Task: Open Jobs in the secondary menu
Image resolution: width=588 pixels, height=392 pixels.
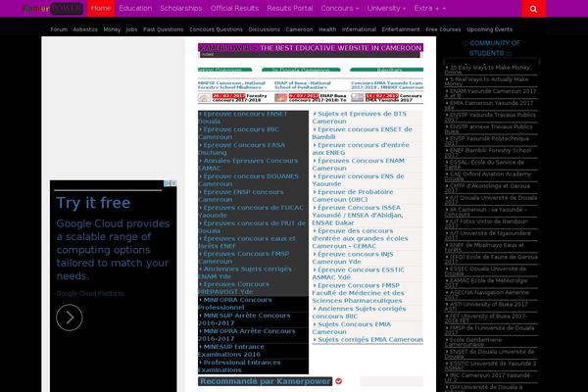Action: tap(131, 29)
